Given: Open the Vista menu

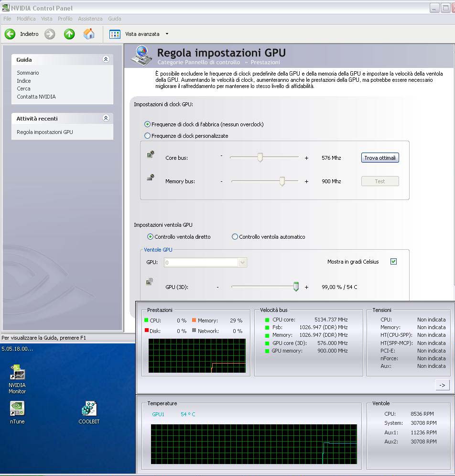Looking at the screenshot, I should tap(47, 19).
